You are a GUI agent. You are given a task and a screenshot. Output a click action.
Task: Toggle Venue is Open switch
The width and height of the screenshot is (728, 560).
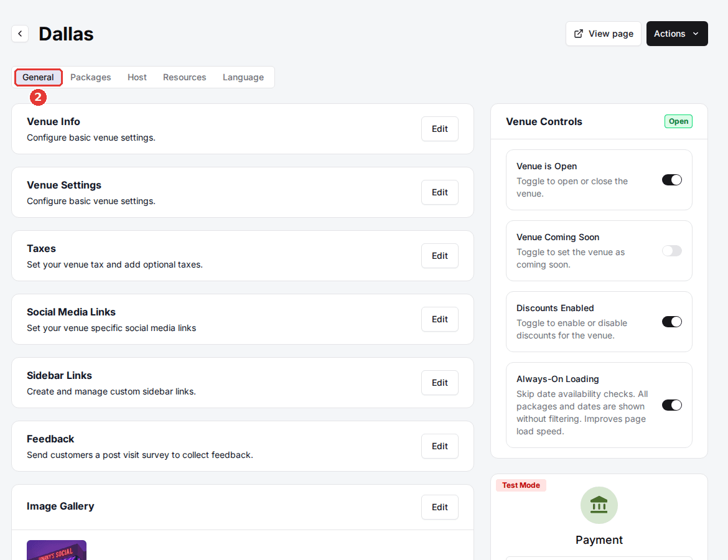tap(672, 180)
